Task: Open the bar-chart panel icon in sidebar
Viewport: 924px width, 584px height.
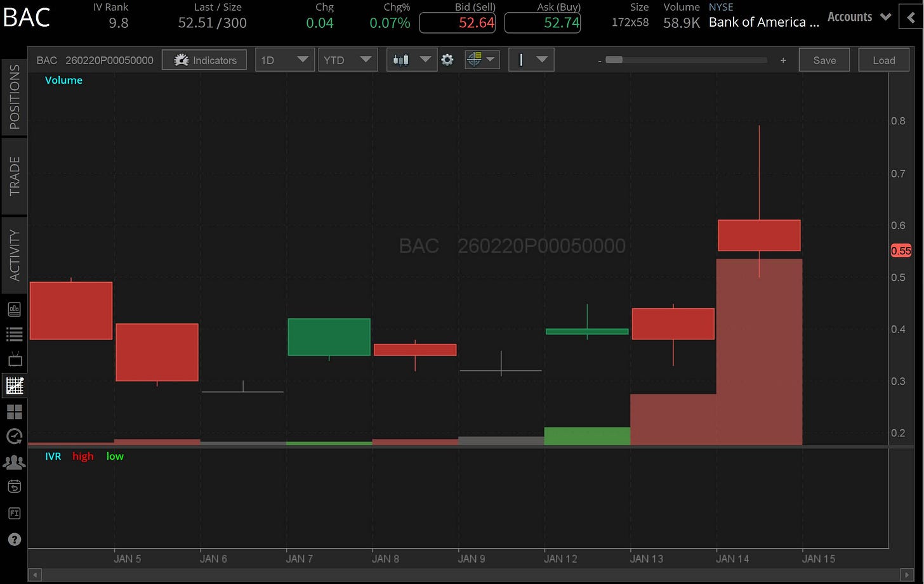Action: (x=14, y=309)
